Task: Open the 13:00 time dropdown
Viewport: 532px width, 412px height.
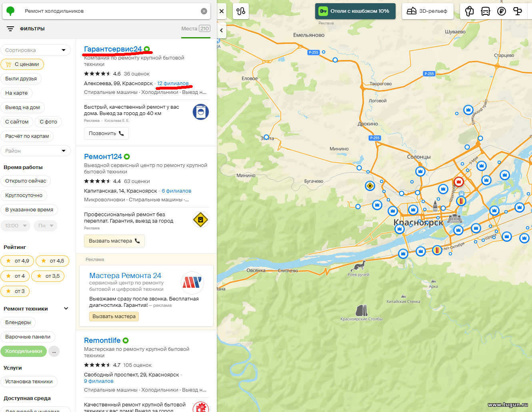Action: tap(16, 225)
